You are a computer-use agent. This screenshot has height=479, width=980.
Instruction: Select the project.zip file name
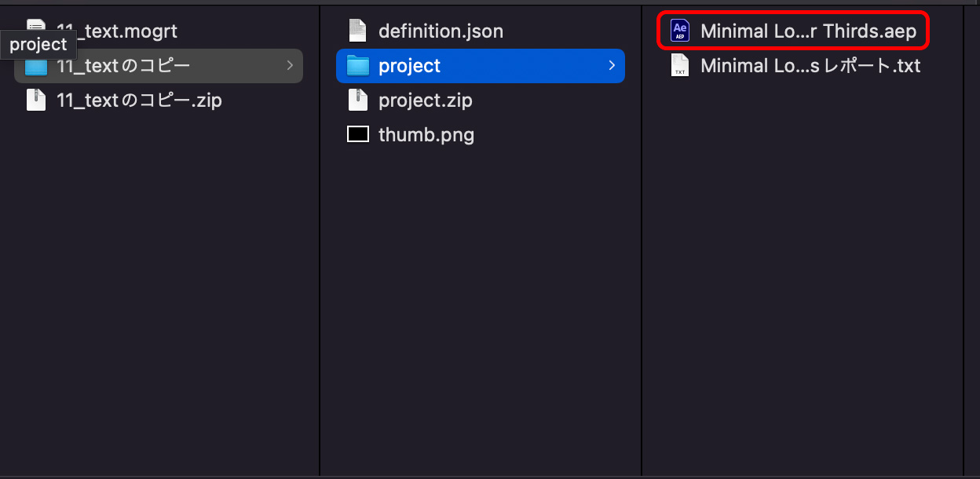(x=425, y=101)
